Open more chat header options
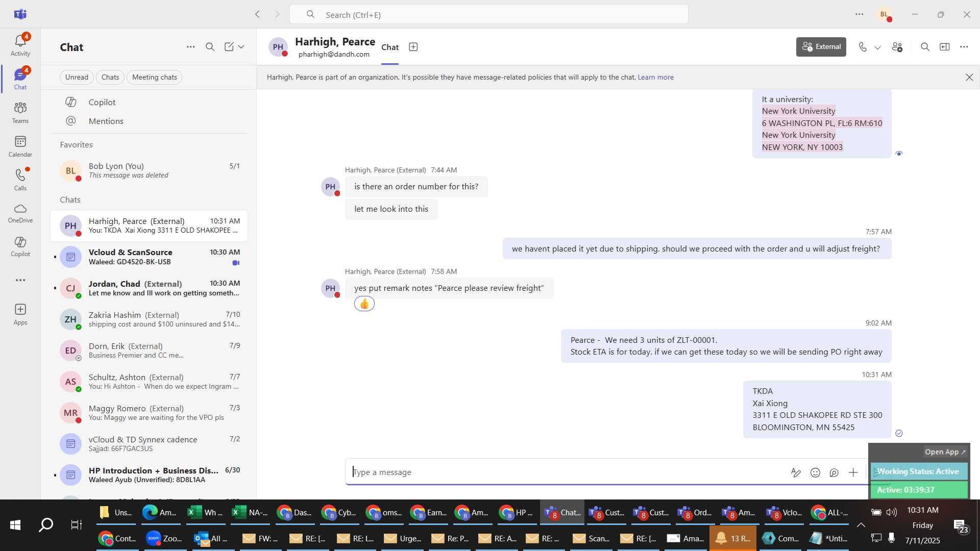The width and height of the screenshot is (980, 551). point(964,47)
